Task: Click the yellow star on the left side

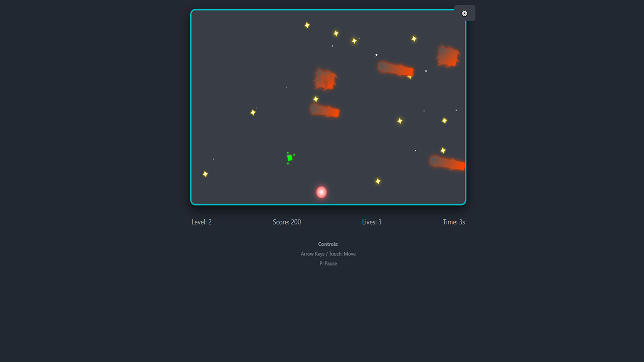Action: (253, 112)
